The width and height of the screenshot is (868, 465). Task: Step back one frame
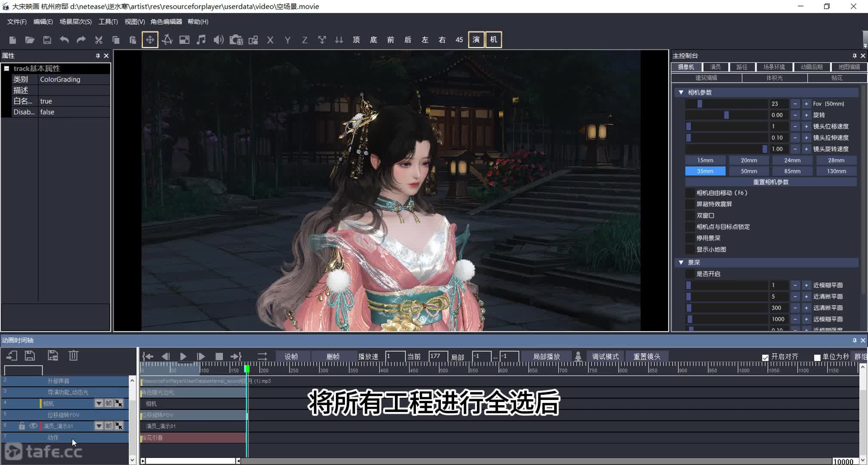[166, 356]
